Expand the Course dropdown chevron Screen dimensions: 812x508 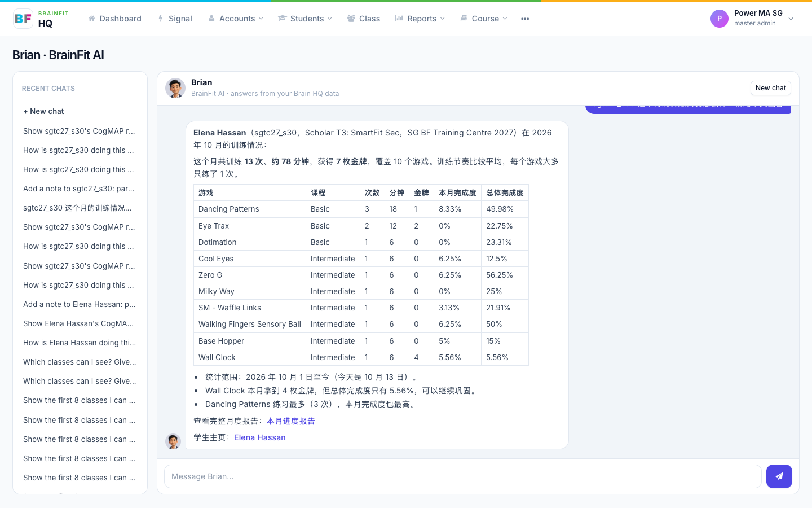coord(505,19)
